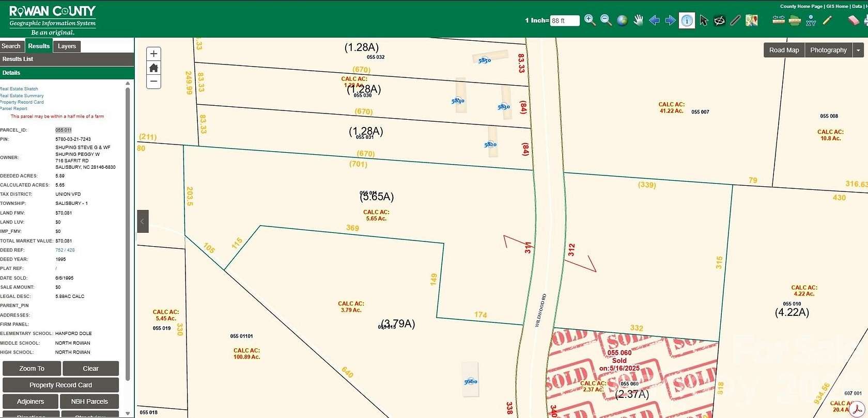
Task: Click the WILDWOOD RD road label
Action: click(540, 310)
